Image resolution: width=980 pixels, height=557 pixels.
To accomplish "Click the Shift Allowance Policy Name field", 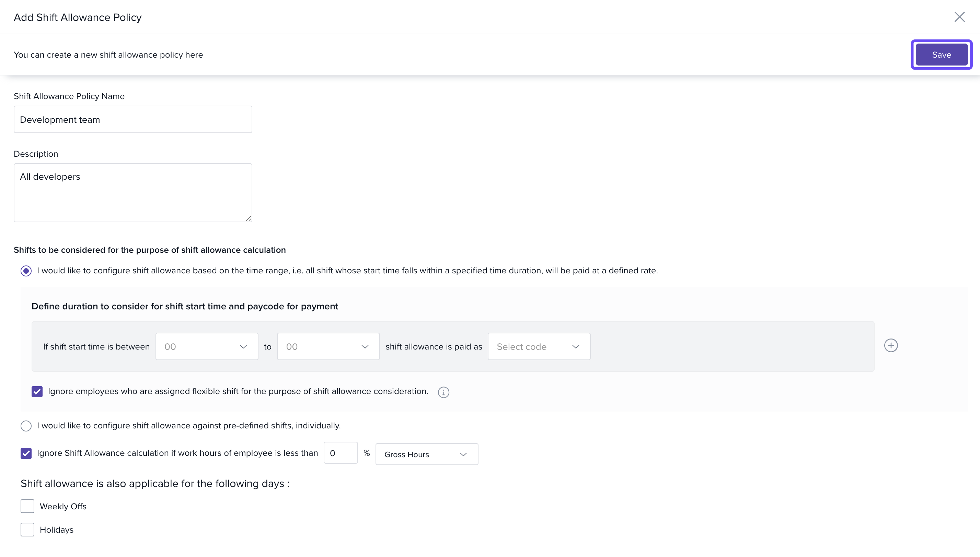I will pos(133,120).
